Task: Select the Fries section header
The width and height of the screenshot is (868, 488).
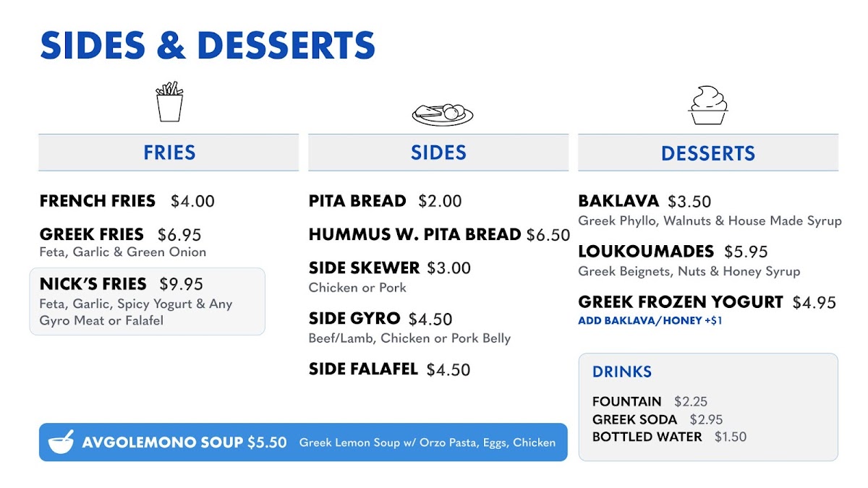Action: (x=169, y=153)
